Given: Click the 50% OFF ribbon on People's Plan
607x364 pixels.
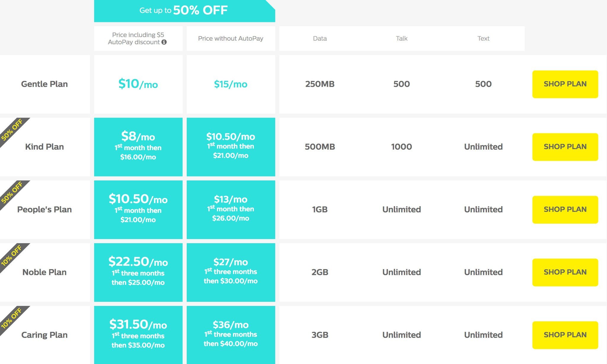Looking at the screenshot, I should [12, 193].
